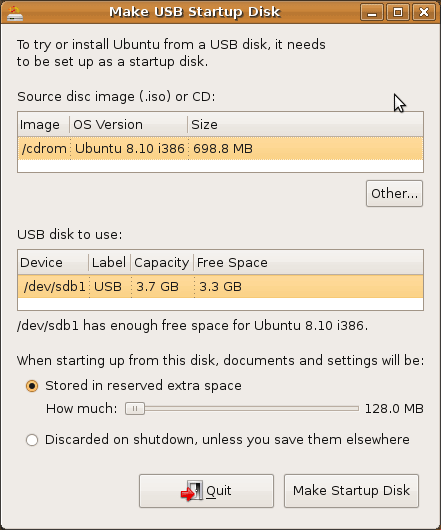Screen dimensions: 441x530
Task: Click the red arrow Quit icon
Action: 192,491
